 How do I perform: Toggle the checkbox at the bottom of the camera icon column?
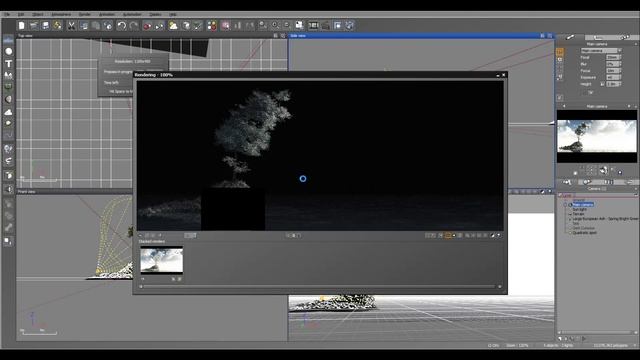(x=560, y=98)
